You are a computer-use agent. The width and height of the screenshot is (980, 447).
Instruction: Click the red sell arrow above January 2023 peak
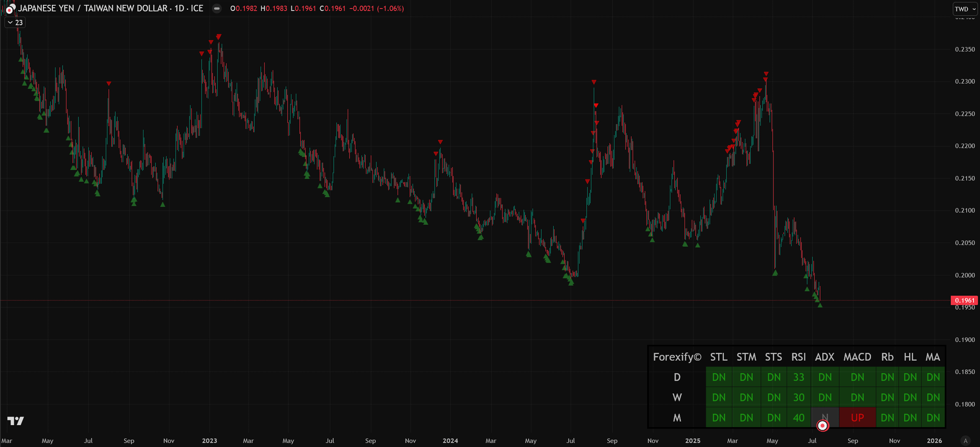point(218,36)
